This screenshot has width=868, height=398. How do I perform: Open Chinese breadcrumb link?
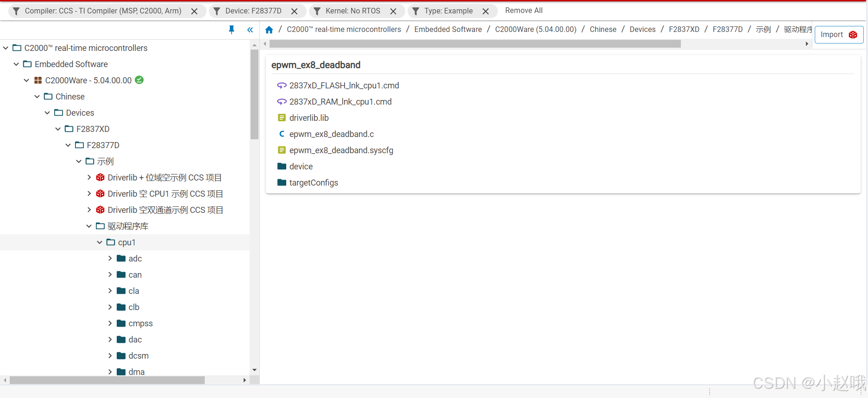click(x=603, y=30)
